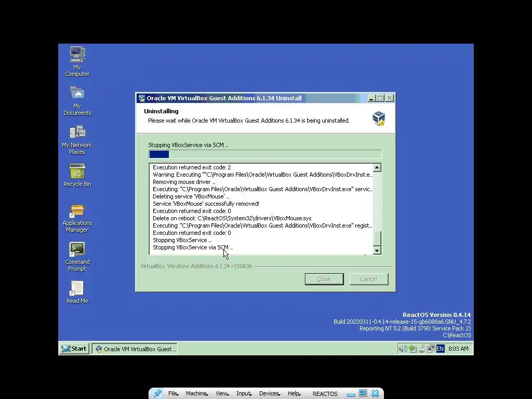Click the log scrollbar up arrow
This screenshot has width=532, height=399.
[x=377, y=168]
